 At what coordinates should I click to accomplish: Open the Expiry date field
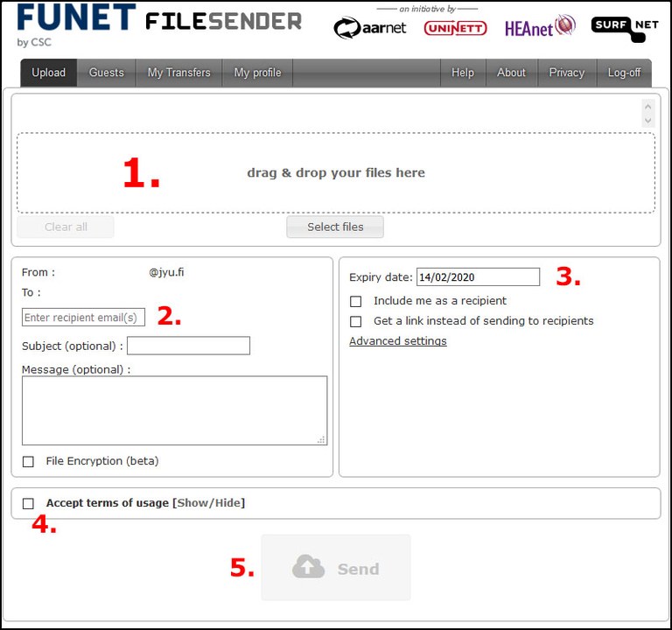tap(479, 276)
